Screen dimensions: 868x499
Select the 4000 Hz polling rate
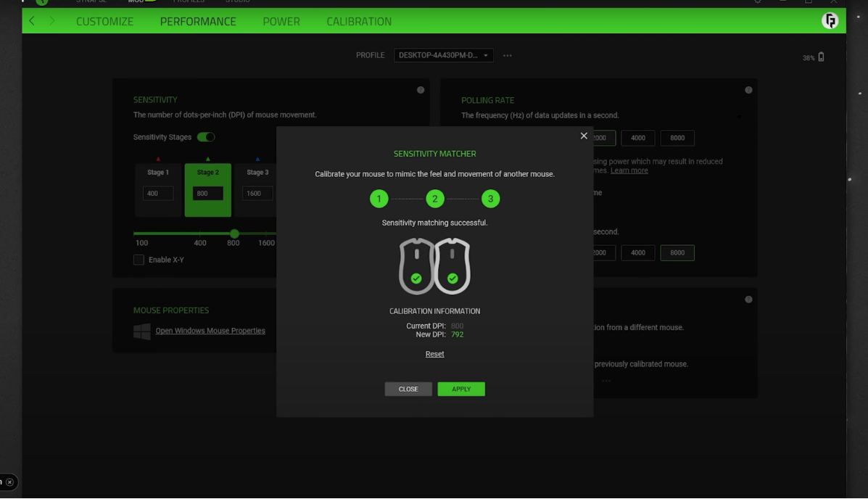[x=638, y=138]
